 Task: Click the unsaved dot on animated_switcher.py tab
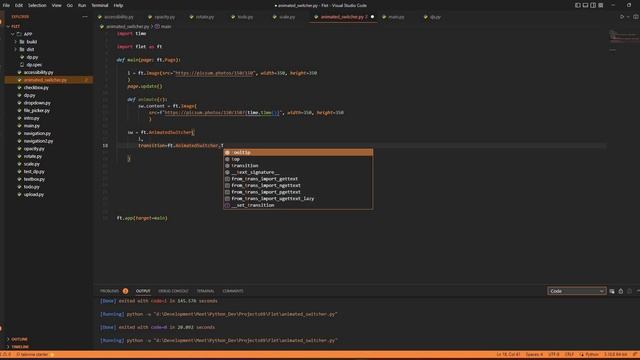pos(372,17)
